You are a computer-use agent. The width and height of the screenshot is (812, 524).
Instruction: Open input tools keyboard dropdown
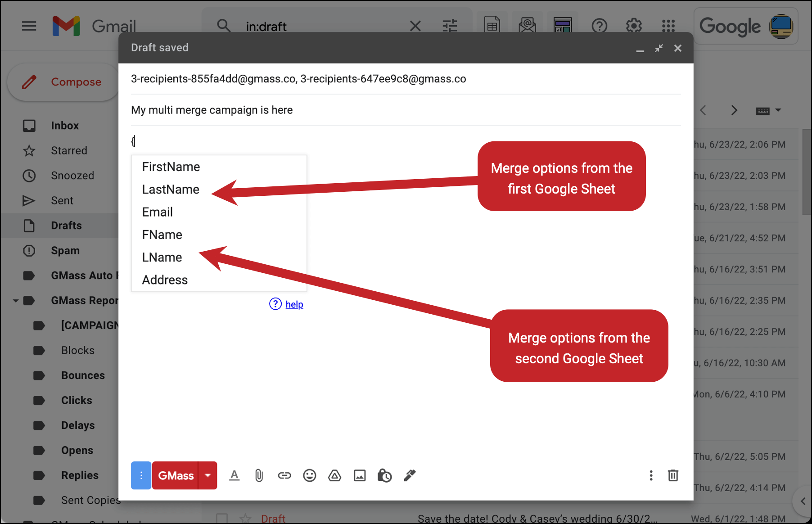point(768,111)
